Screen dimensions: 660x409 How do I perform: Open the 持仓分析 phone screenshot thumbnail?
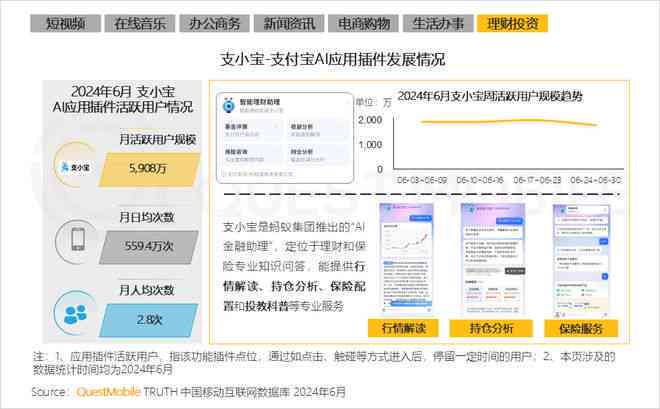click(x=493, y=258)
